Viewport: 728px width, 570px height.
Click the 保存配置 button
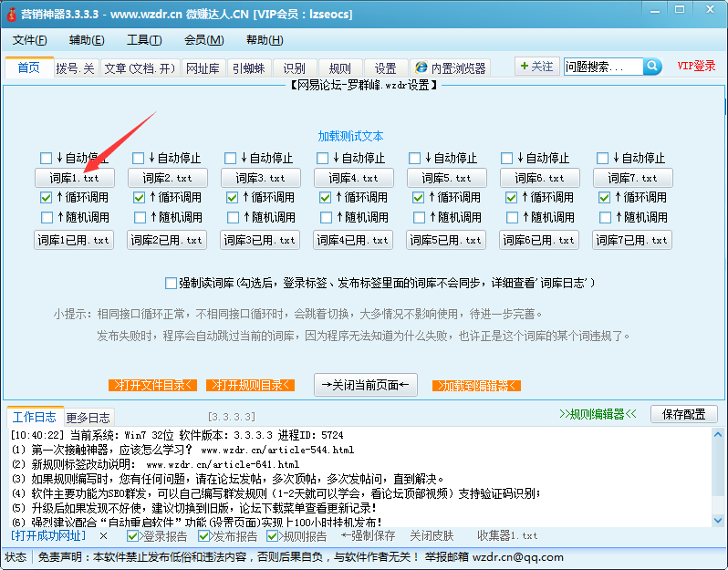click(683, 414)
